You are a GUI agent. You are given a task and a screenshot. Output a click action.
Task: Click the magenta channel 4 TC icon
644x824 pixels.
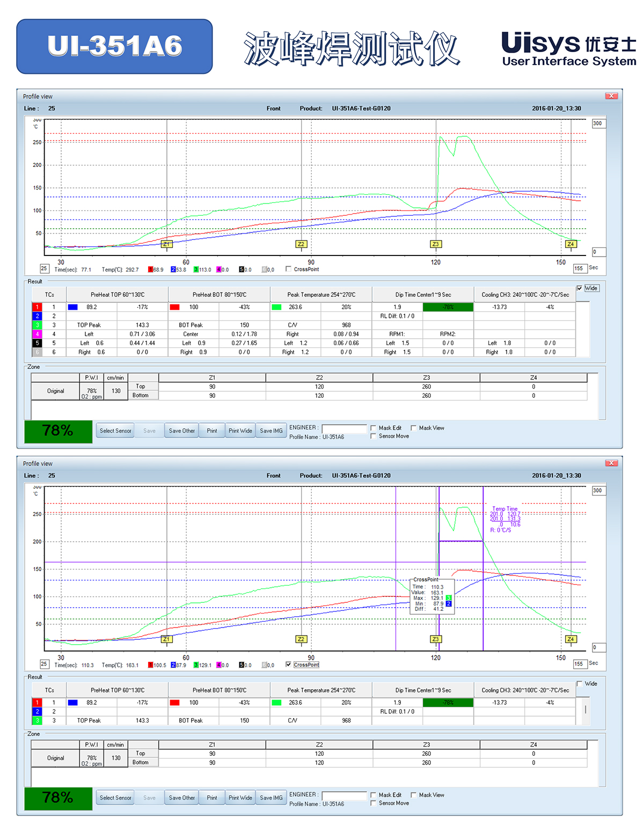pyautogui.click(x=37, y=334)
